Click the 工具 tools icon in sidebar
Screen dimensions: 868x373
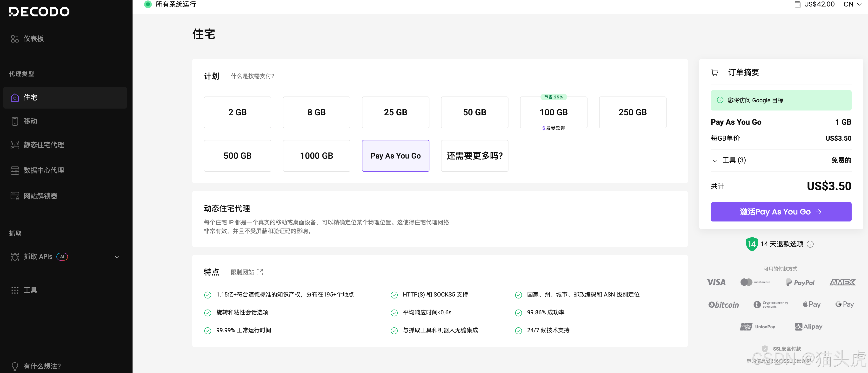15,290
